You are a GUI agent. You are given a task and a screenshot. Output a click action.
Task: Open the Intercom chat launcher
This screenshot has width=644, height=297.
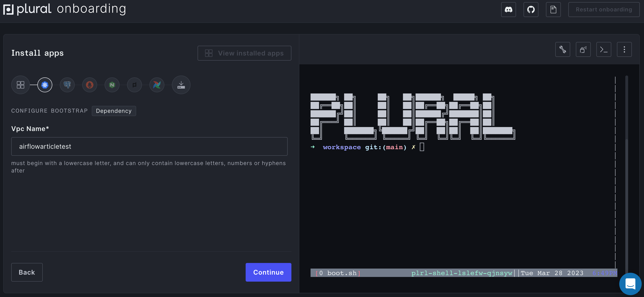630,284
